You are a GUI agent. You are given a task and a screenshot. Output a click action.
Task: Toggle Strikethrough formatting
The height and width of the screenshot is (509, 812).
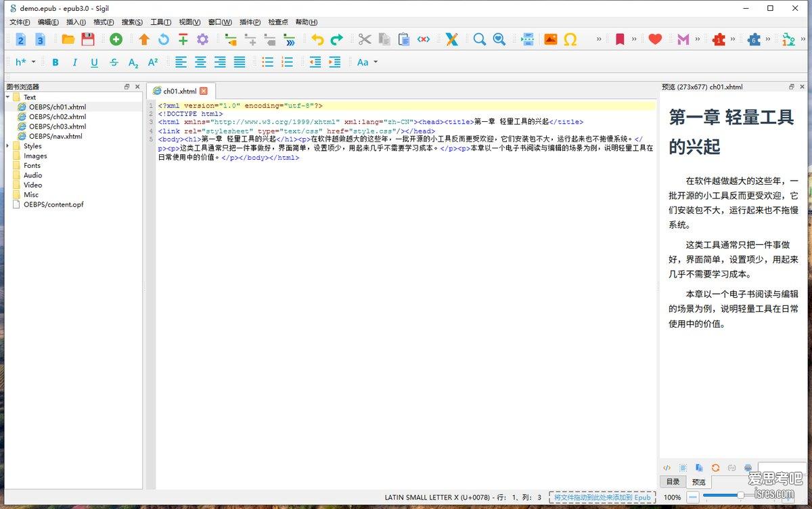114,62
